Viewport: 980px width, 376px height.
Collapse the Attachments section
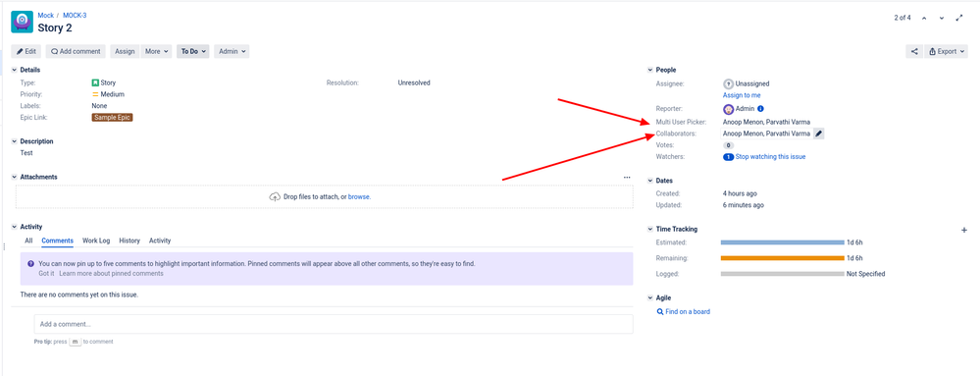point(15,177)
